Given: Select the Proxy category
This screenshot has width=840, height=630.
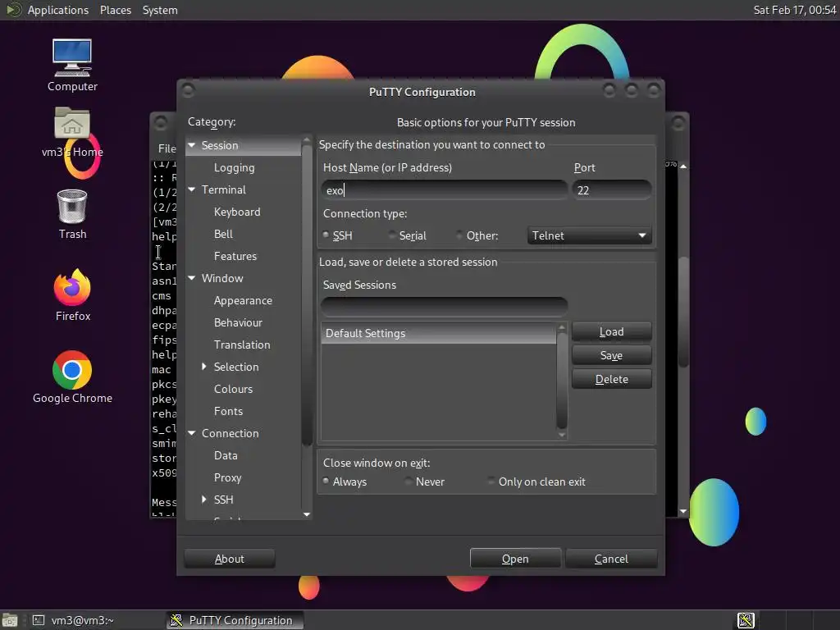Looking at the screenshot, I should [228, 477].
